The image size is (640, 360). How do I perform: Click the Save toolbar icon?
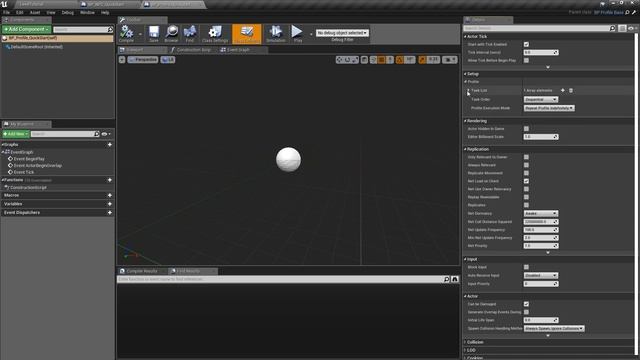153,33
